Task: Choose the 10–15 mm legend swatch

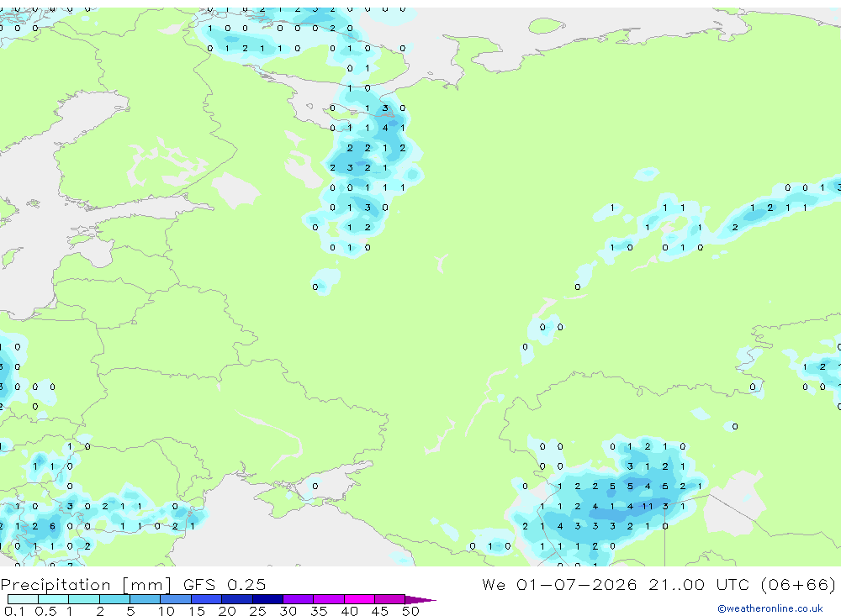Action: [x=176, y=599]
